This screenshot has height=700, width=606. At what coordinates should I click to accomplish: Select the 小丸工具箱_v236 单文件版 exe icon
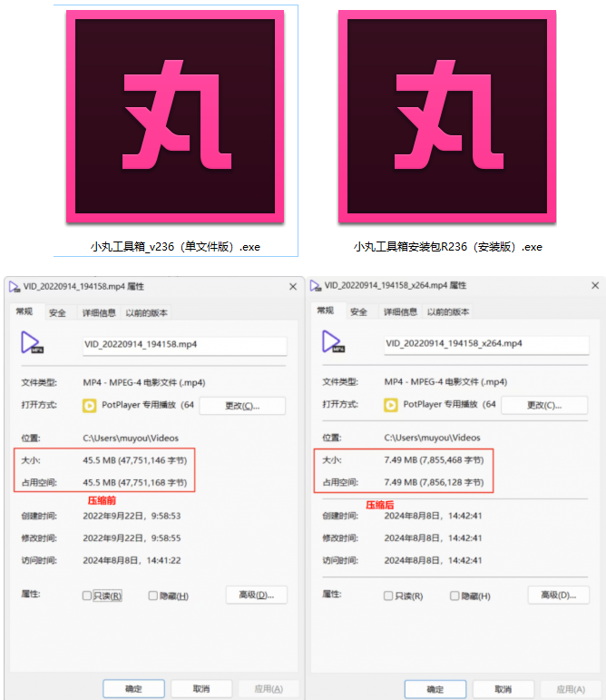click(x=175, y=116)
